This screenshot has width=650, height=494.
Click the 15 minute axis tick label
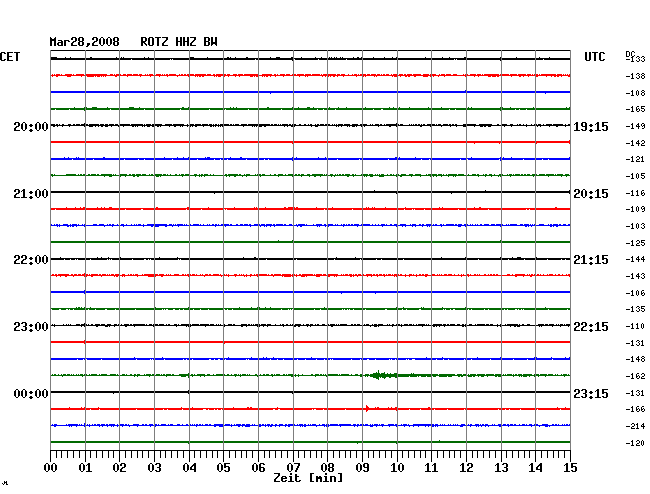570,467
